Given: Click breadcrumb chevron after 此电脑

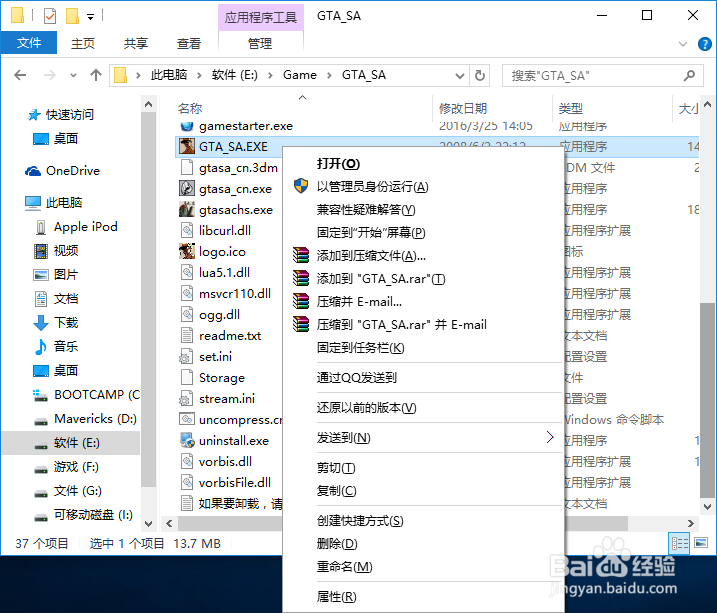Looking at the screenshot, I should [199, 75].
